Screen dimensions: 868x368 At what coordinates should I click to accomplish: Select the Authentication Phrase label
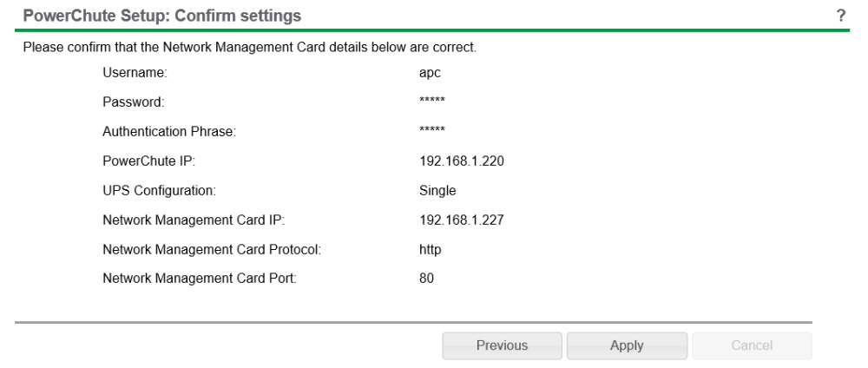(169, 132)
